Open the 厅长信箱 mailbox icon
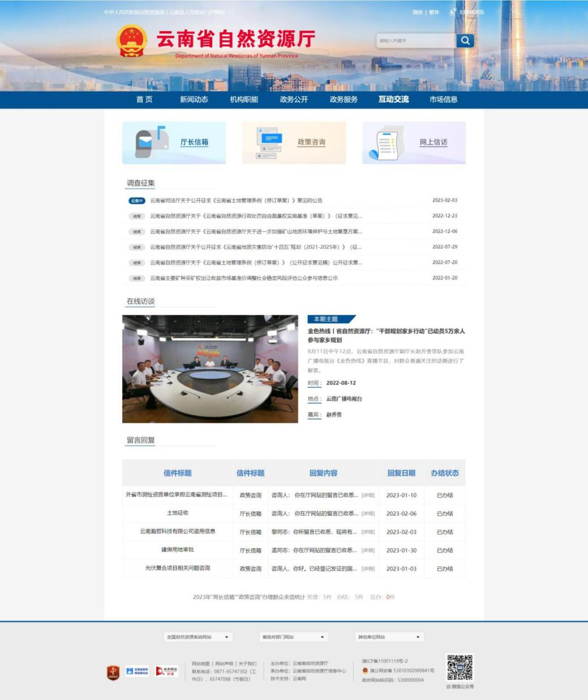This screenshot has height=700, width=588. point(151,142)
